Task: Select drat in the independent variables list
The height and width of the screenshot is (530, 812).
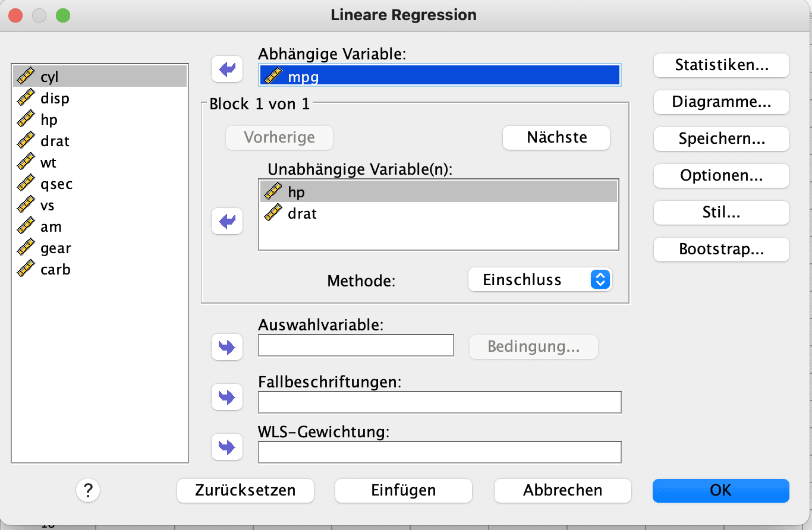Action: click(x=302, y=213)
